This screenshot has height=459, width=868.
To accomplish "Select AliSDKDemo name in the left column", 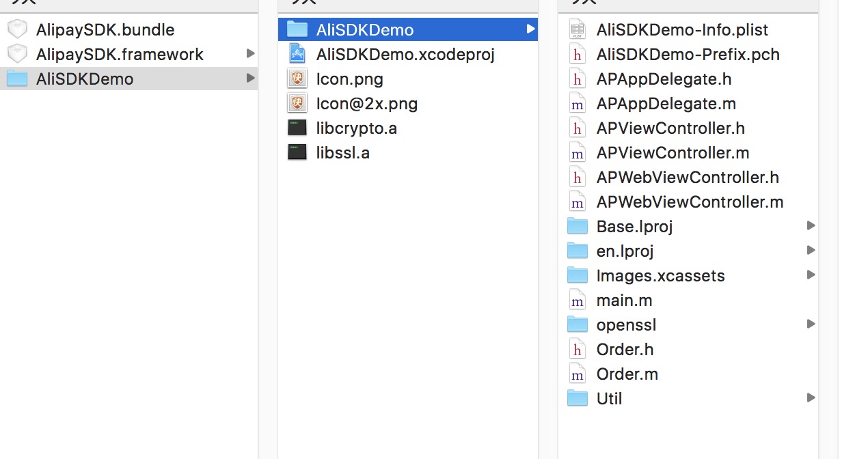I will 85,79.
